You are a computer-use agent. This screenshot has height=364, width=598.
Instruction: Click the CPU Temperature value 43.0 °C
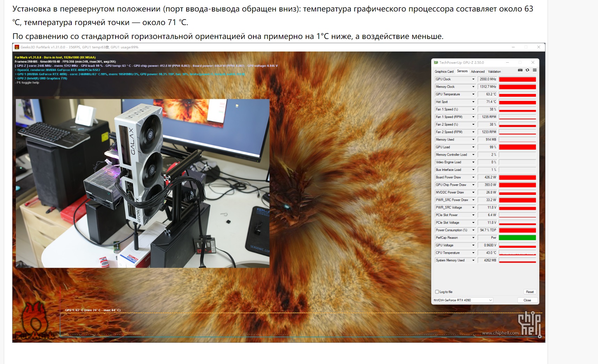(x=487, y=253)
